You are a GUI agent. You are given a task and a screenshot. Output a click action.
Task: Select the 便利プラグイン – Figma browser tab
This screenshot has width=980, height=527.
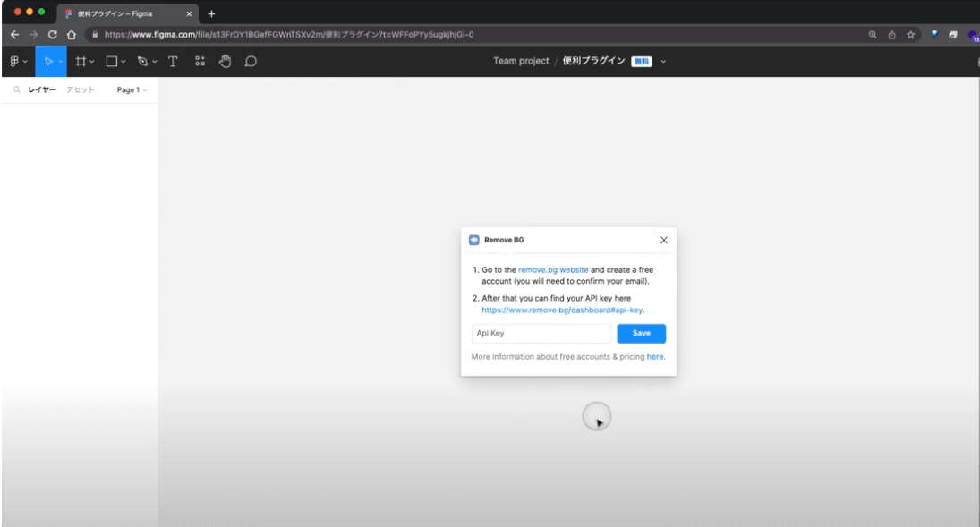[x=127, y=13]
